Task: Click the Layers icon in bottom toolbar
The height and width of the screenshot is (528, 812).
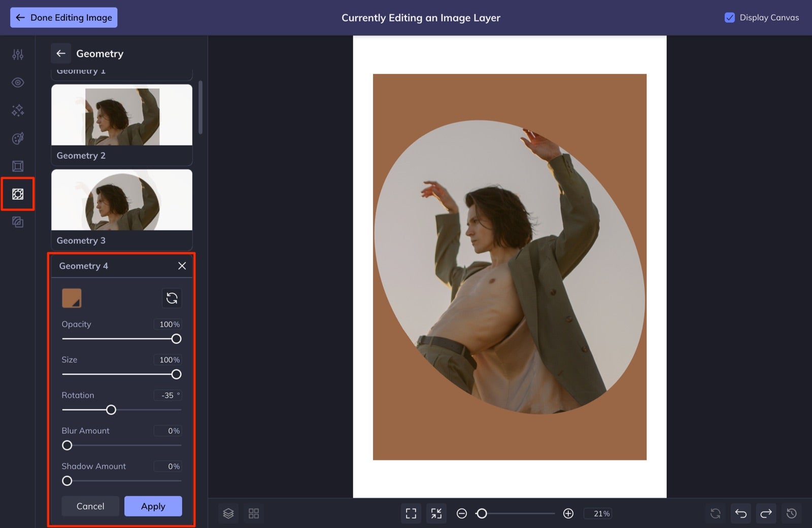Action: [228, 513]
